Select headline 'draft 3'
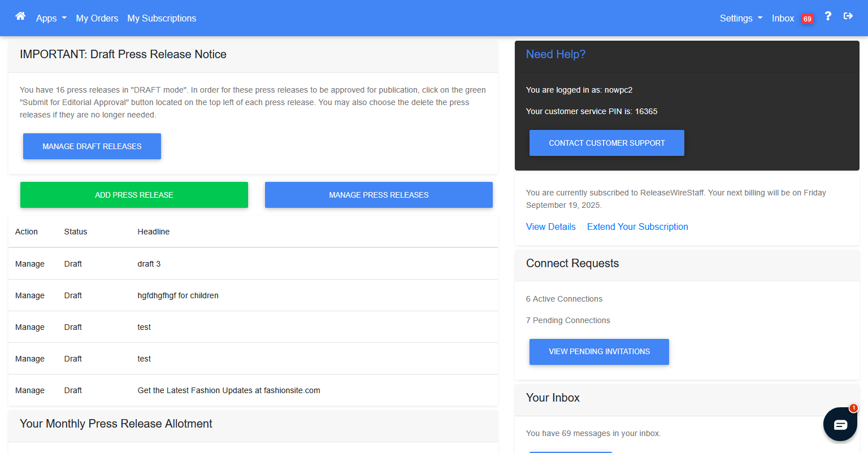Viewport: 868px width, 453px height. click(x=149, y=264)
